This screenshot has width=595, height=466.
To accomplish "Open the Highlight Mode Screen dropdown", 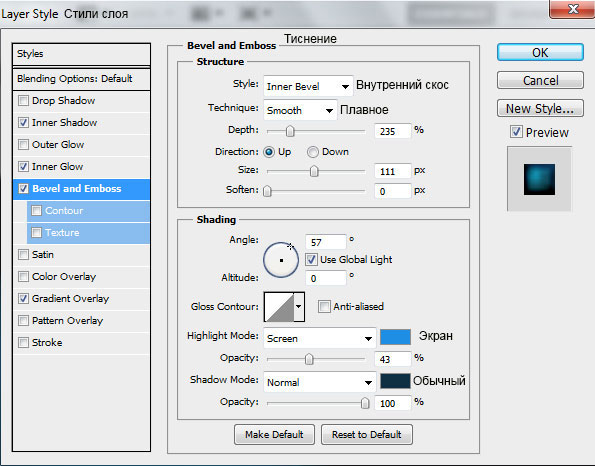I will (x=320, y=338).
